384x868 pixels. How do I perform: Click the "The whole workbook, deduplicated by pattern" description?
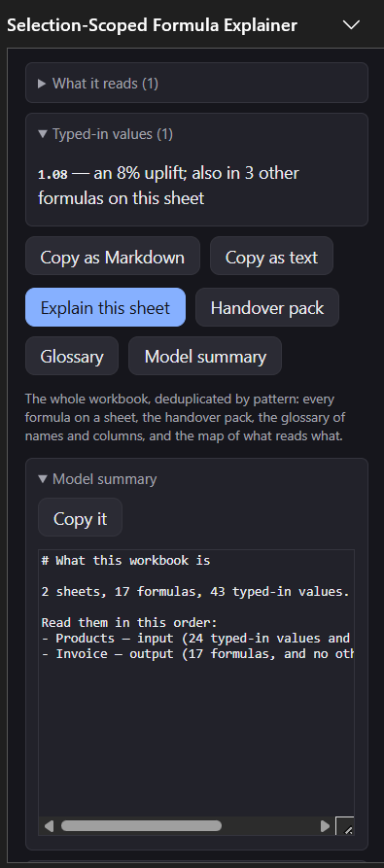[186, 417]
